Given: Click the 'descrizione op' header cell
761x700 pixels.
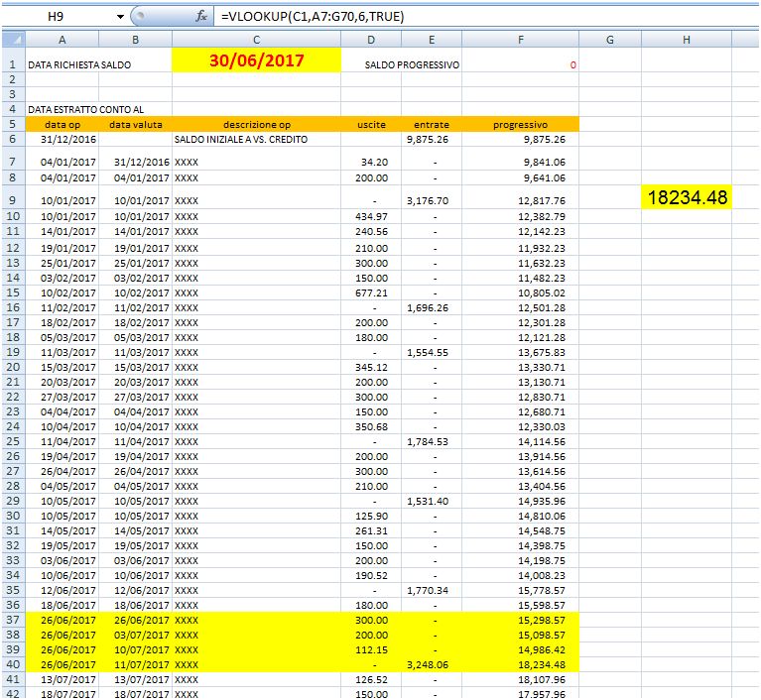Looking at the screenshot, I should 256,125.
